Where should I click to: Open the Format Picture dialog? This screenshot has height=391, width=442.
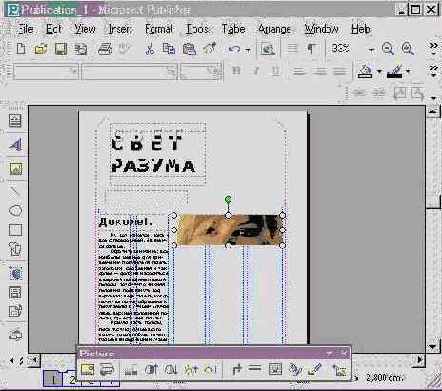295,370
